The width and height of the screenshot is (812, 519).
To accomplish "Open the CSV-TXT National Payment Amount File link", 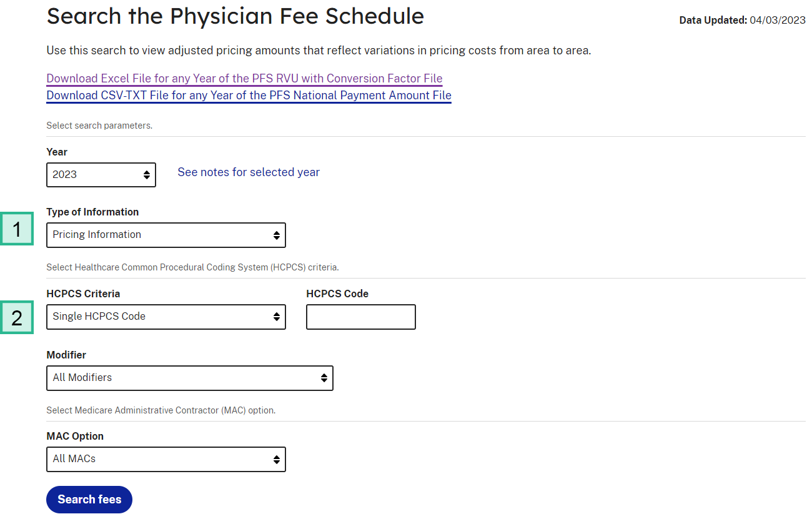I will coord(249,95).
